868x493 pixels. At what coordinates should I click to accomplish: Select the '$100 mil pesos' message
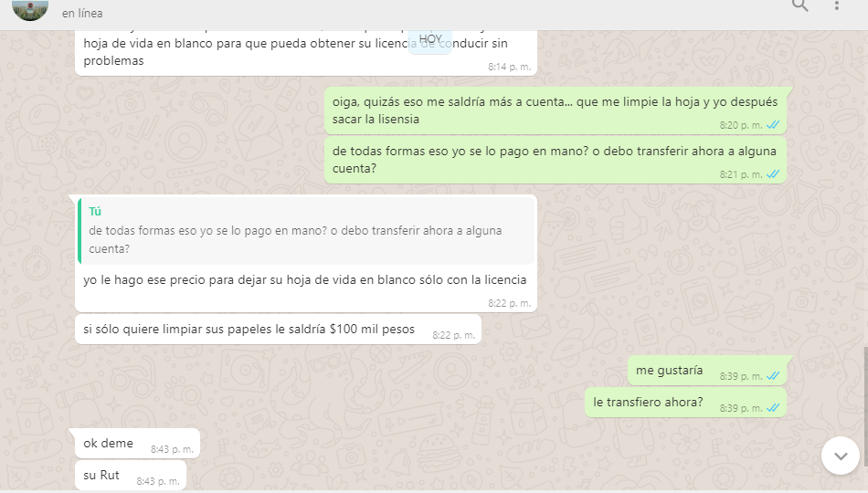click(278, 330)
